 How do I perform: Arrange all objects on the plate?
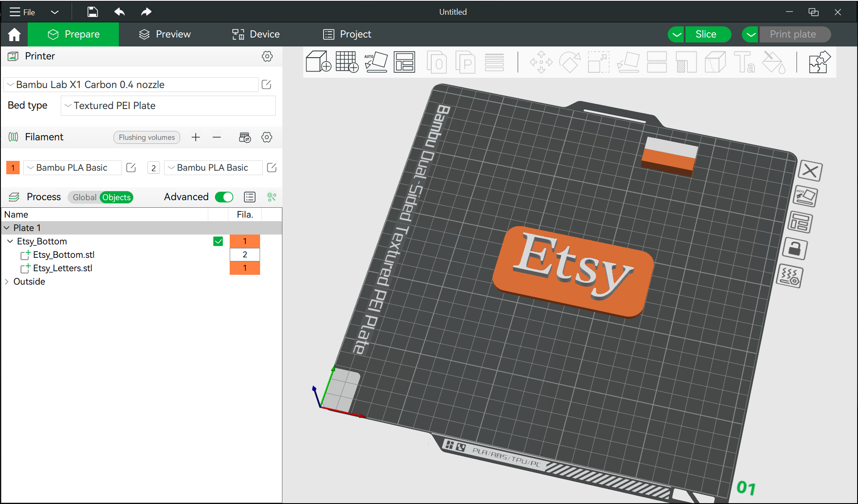(x=404, y=62)
